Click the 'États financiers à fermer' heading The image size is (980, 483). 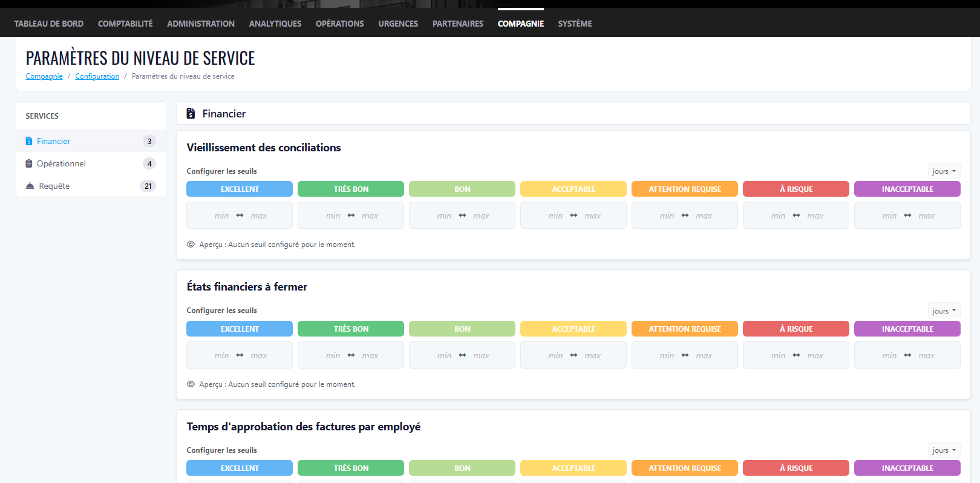(247, 287)
